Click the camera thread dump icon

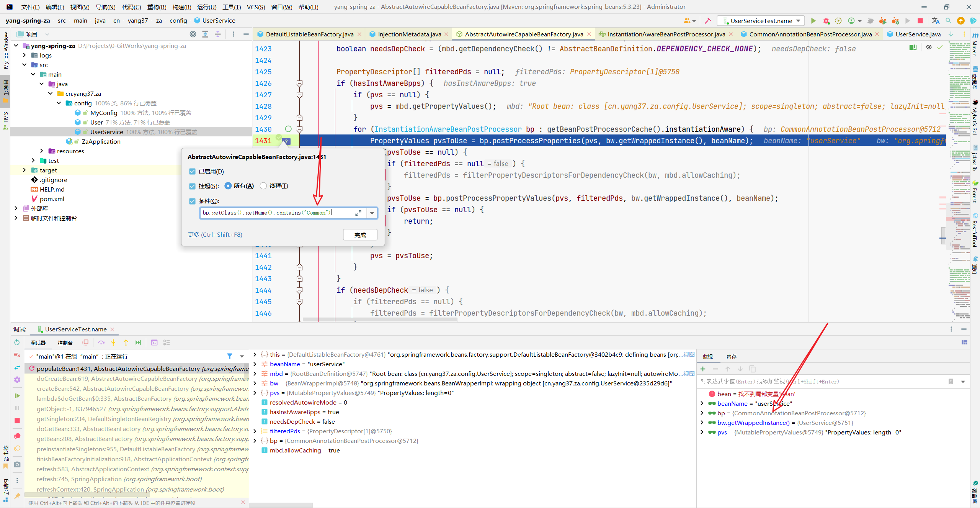click(17, 464)
